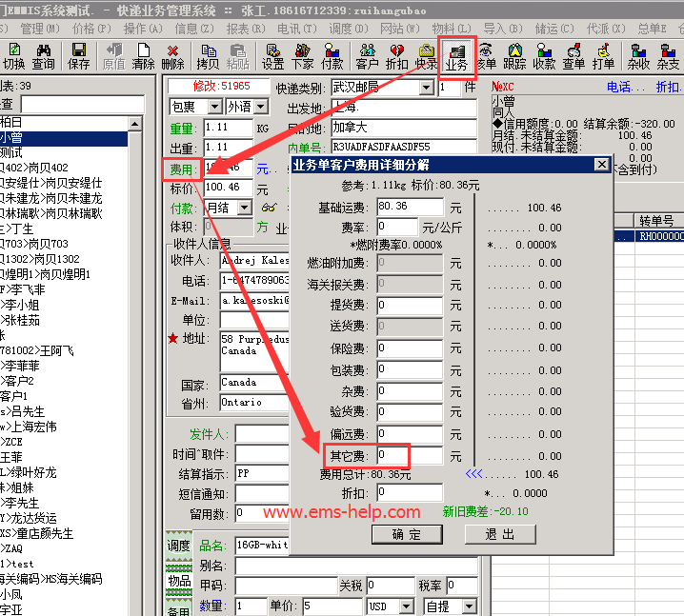Click the 查单 order lookup icon

pos(573,57)
